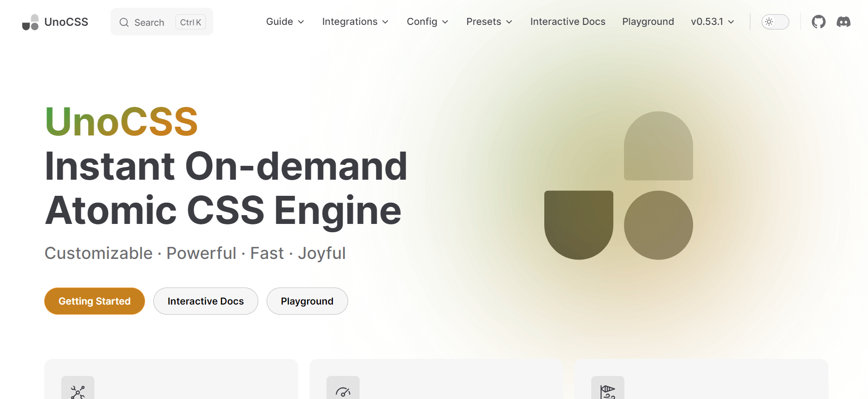Open the GitHub repository icon
868x399 pixels.
(x=818, y=22)
